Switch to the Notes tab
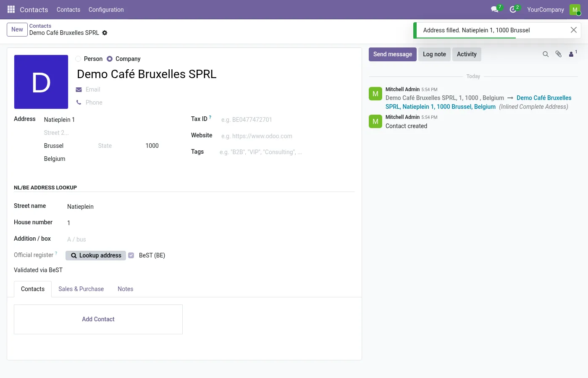This screenshot has width=588, height=378. coord(126,289)
